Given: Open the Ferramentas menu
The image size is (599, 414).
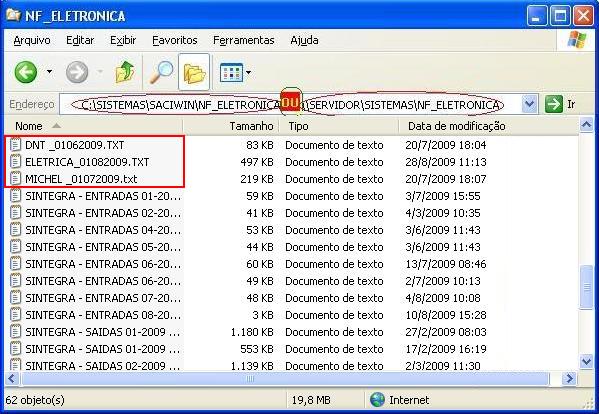Looking at the screenshot, I should (x=244, y=40).
